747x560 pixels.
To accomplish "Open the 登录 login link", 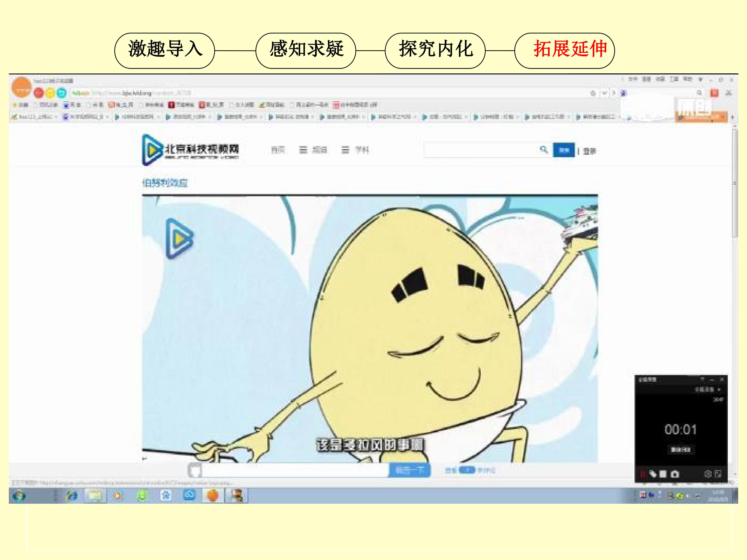I will coord(590,151).
